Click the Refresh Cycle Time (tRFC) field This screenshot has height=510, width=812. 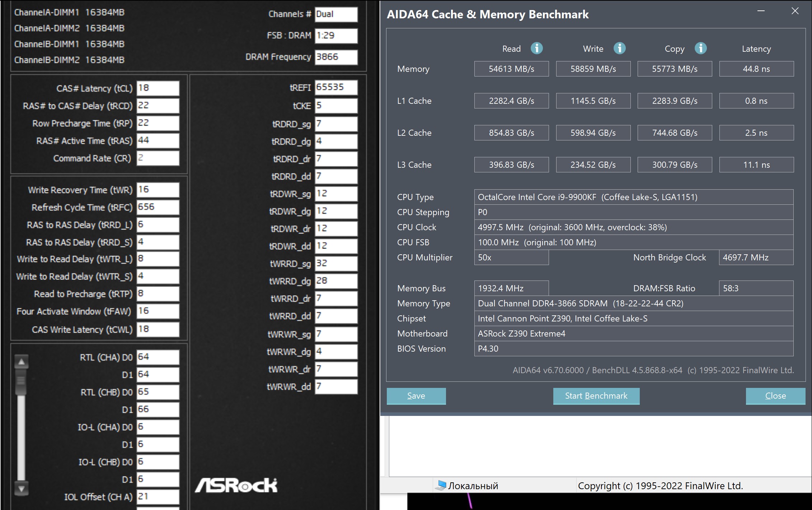(x=158, y=207)
